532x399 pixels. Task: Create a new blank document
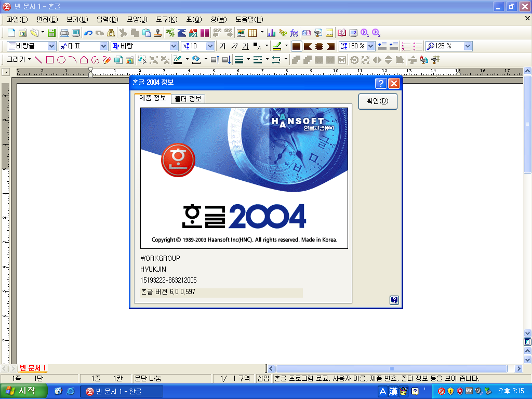click(x=11, y=33)
